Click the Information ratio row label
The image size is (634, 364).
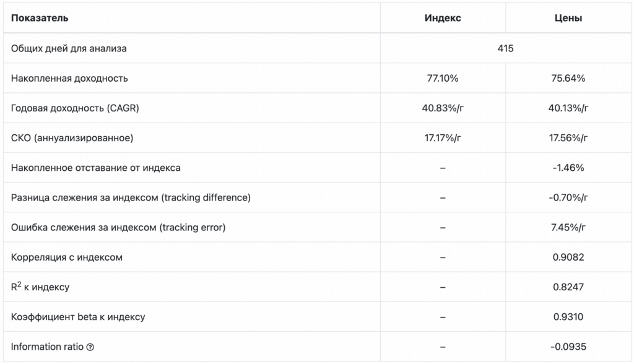(47, 347)
